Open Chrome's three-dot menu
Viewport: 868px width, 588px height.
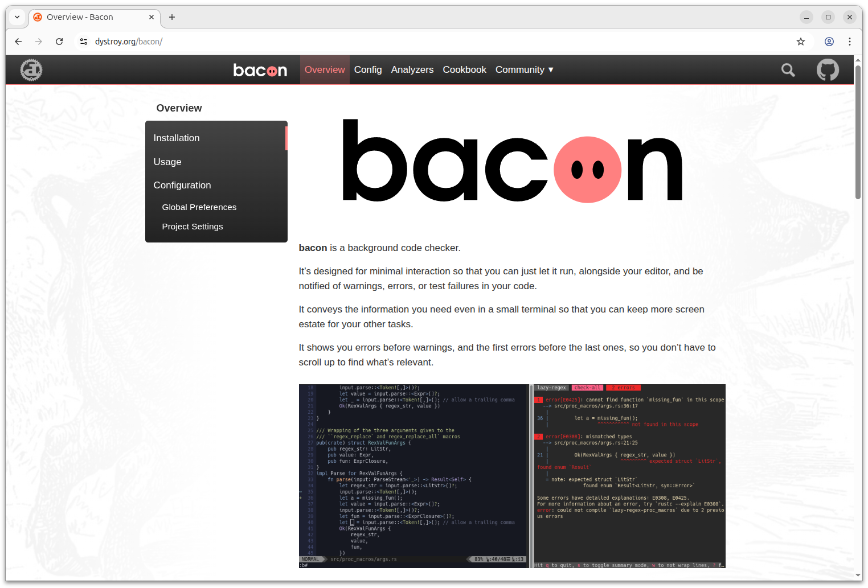[x=849, y=42]
